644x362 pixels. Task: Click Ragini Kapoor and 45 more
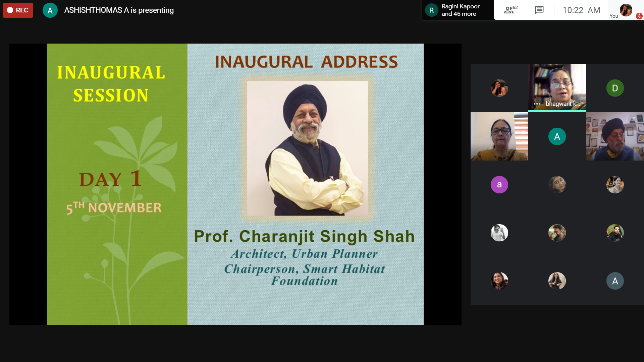[460, 10]
